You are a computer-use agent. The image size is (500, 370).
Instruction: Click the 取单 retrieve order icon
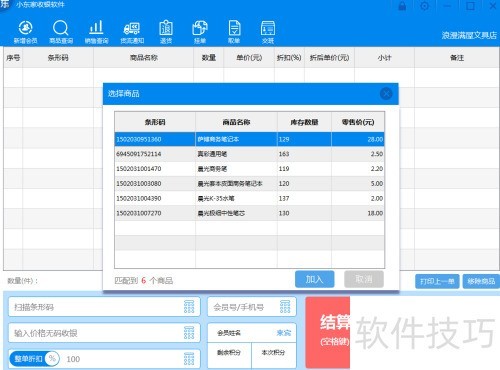coord(234,32)
